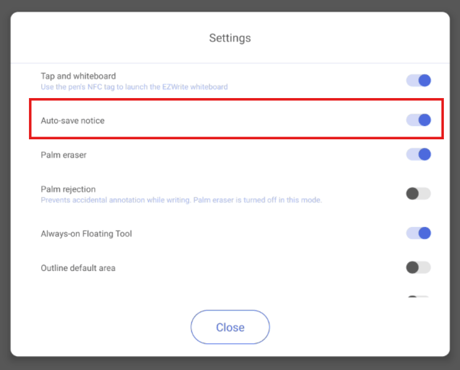The height and width of the screenshot is (370, 460).
Task: Close the Settings dialog with Close button
Action: pyautogui.click(x=230, y=327)
